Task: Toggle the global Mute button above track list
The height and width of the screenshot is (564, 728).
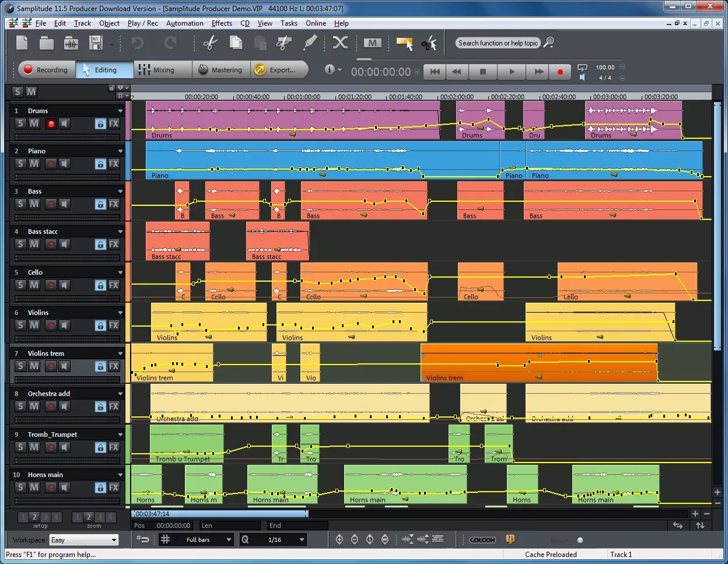Action: point(32,92)
